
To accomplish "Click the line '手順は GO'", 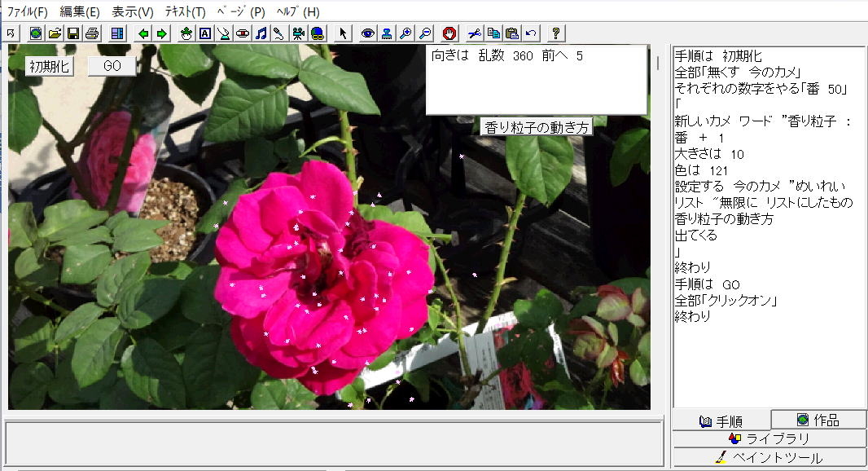I will [708, 284].
